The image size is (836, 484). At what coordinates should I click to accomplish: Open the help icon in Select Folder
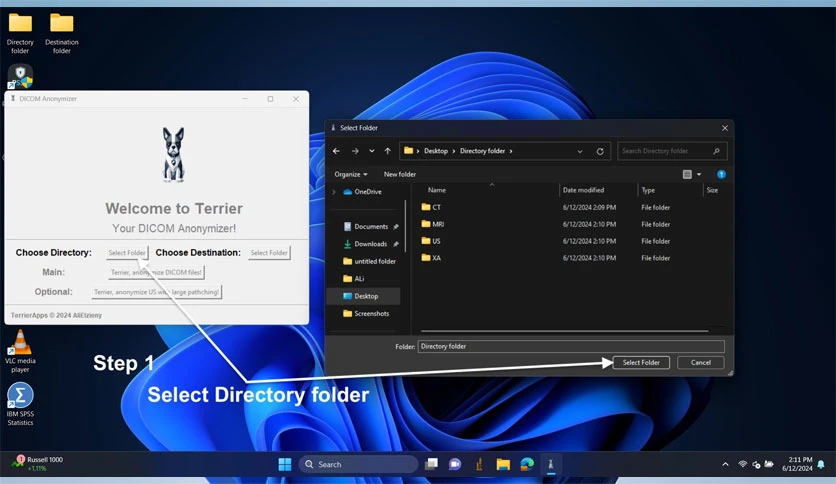721,174
